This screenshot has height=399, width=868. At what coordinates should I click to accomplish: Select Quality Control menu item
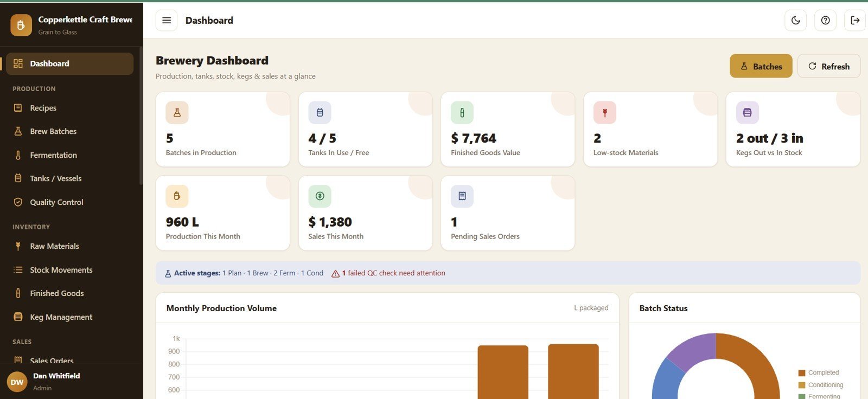(x=69, y=202)
